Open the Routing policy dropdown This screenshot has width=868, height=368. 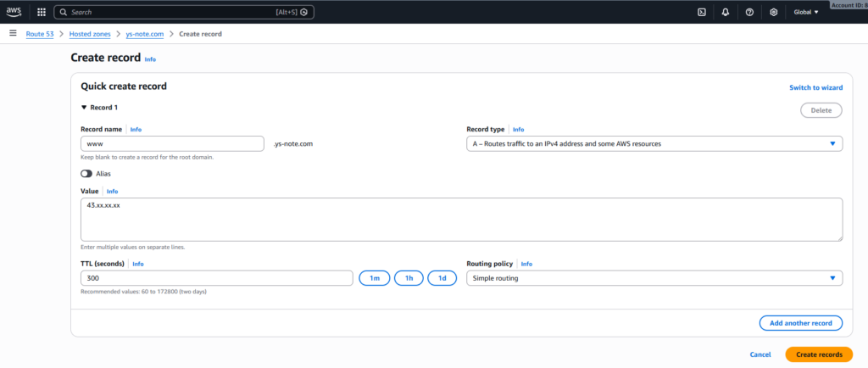pos(654,278)
